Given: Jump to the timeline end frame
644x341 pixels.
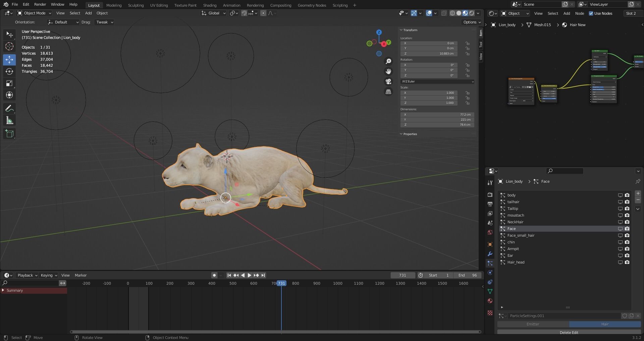Looking at the screenshot, I should click(263, 275).
